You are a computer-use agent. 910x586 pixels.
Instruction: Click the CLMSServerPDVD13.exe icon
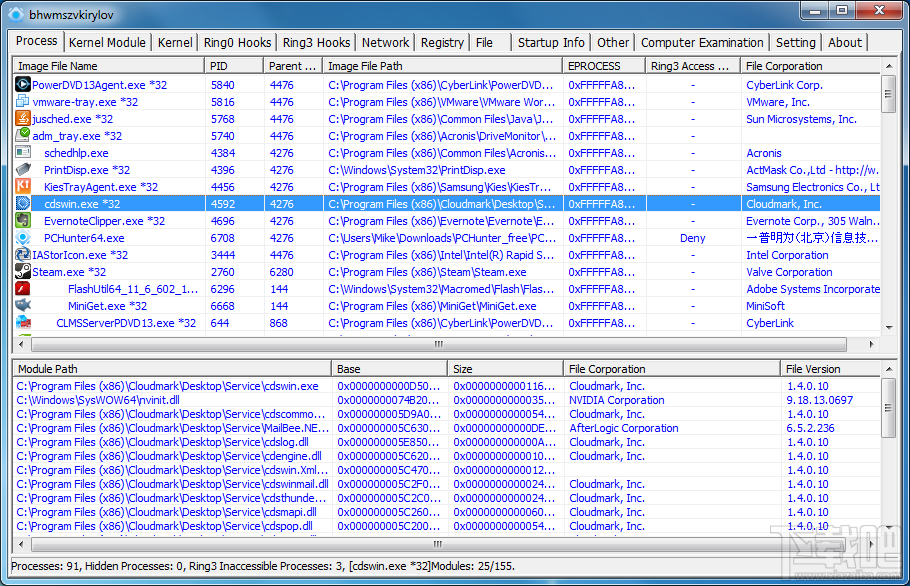point(23,323)
